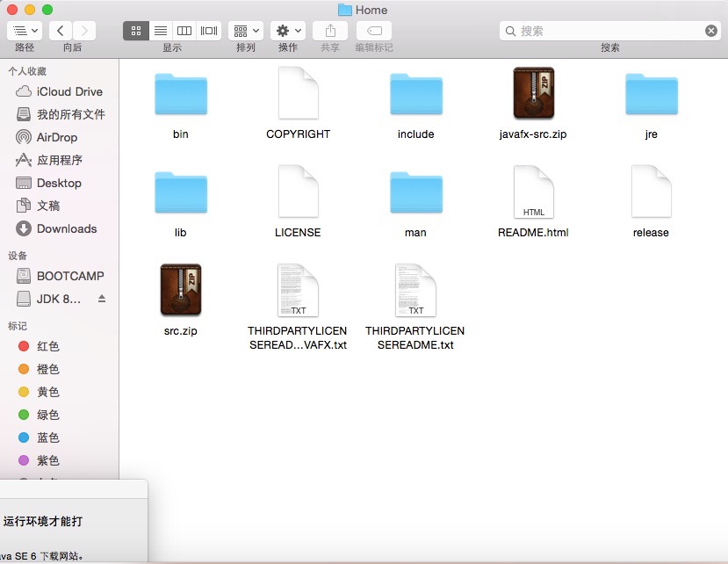Viewport: 728px width, 564px height.
Task: Open the include folder
Action: pyautogui.click(x=416, y=94)
